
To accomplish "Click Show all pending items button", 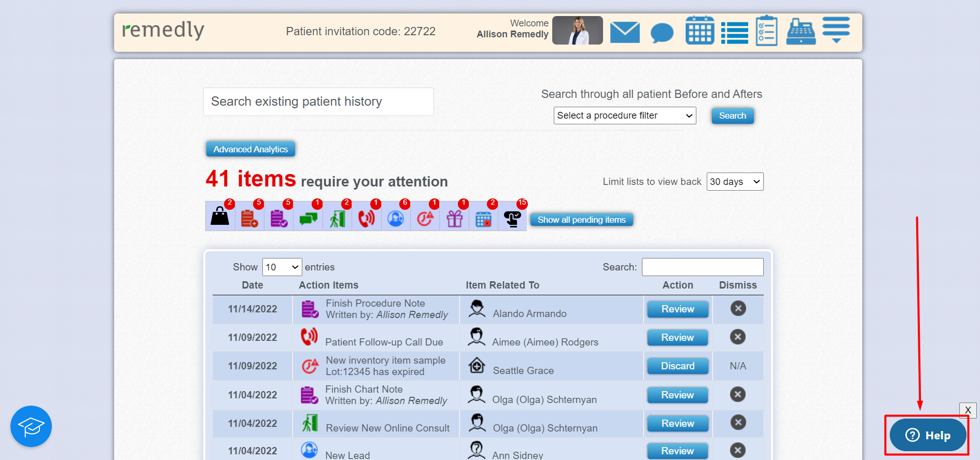I will (x=581, y=220).
